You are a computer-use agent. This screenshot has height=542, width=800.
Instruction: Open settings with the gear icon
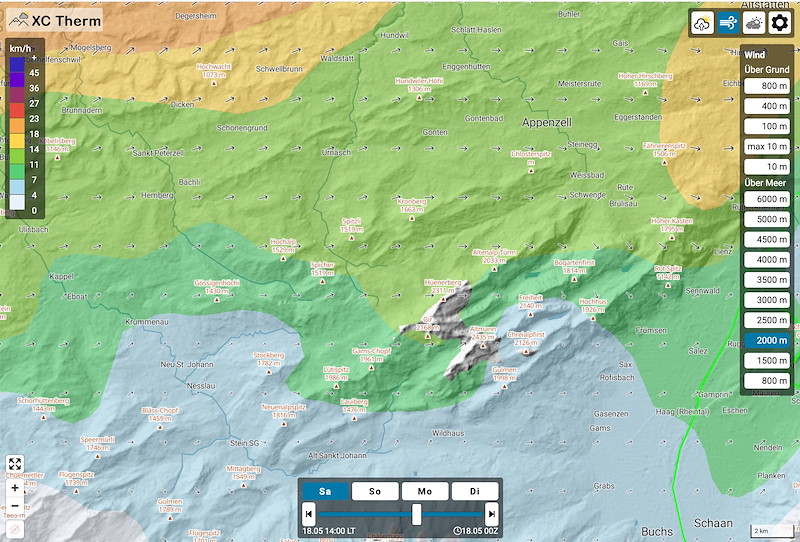click(x=780, y=23)
